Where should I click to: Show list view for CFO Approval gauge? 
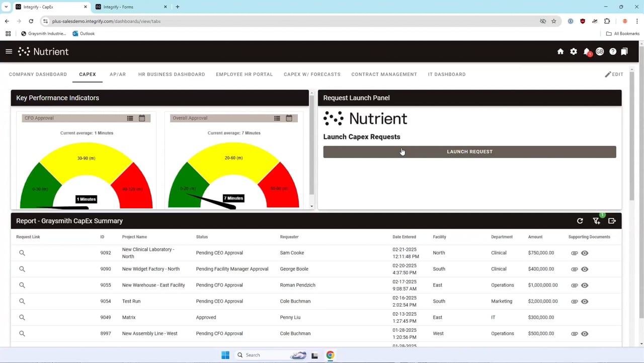(x=130, y=118)
